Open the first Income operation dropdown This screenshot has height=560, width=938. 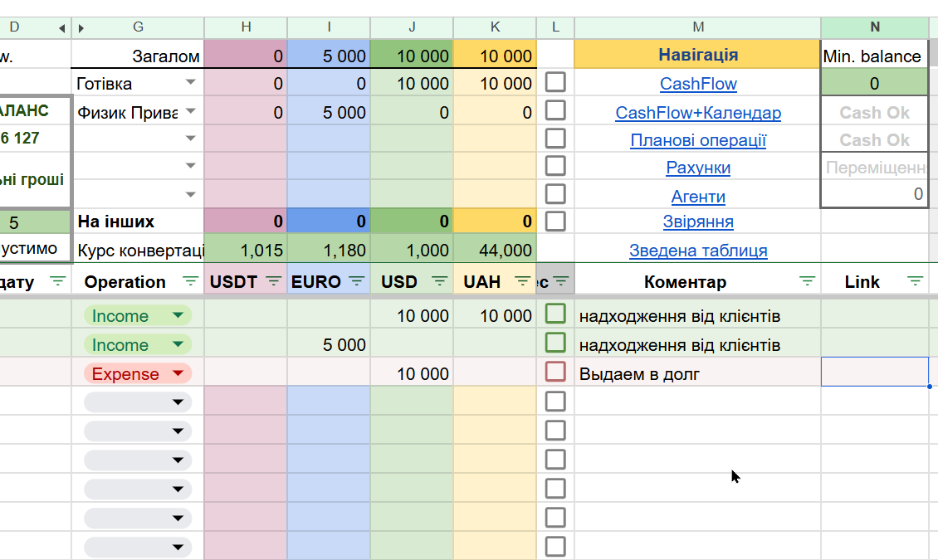tap(178, 316)
